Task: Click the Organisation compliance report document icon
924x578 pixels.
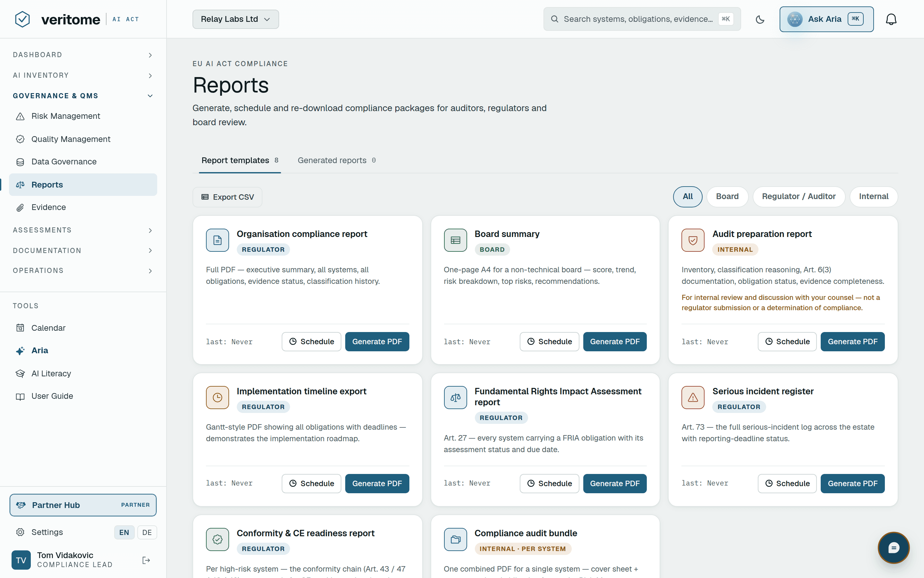Action: point(217,240)
